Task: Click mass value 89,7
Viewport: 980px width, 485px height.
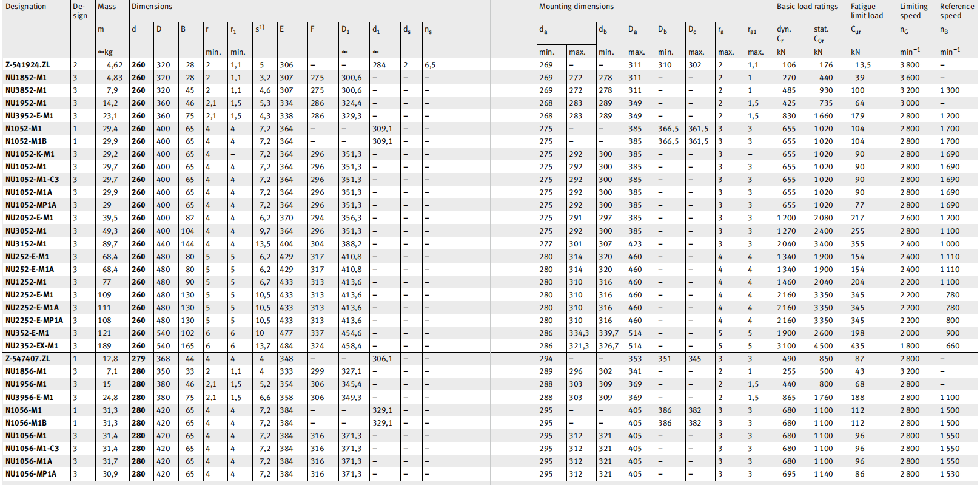Action: click(110, 244)
